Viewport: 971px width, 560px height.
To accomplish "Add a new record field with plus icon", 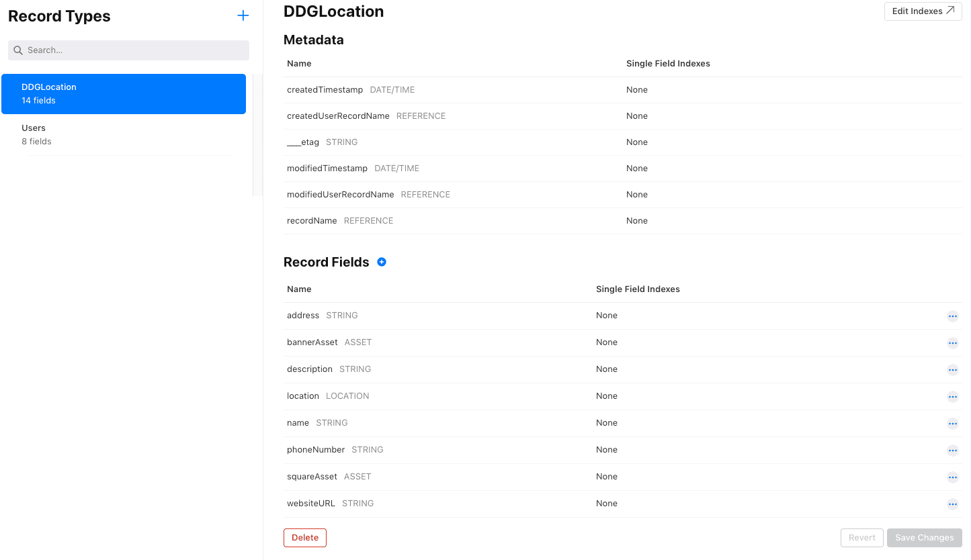I will coord(382,262).
